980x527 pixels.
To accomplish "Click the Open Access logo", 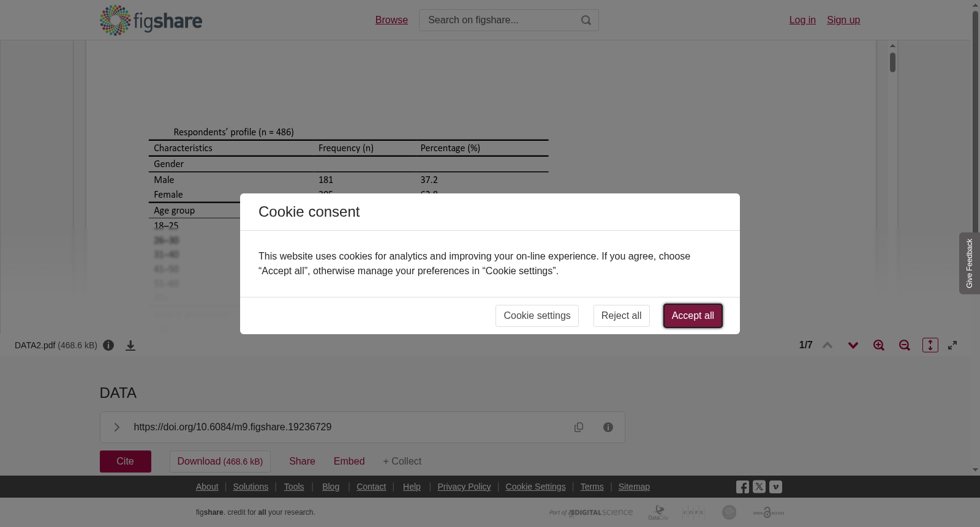I will [x=769, y=512].
